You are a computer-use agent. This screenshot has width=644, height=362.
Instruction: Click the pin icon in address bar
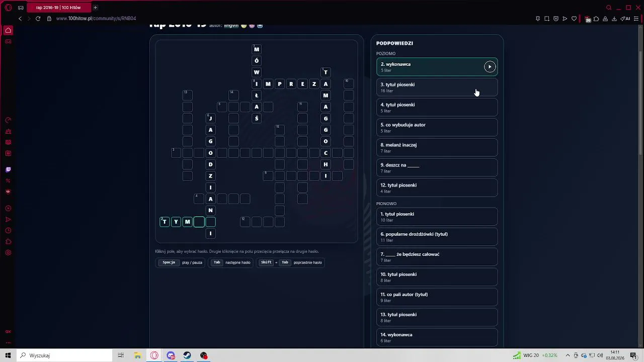538,19
